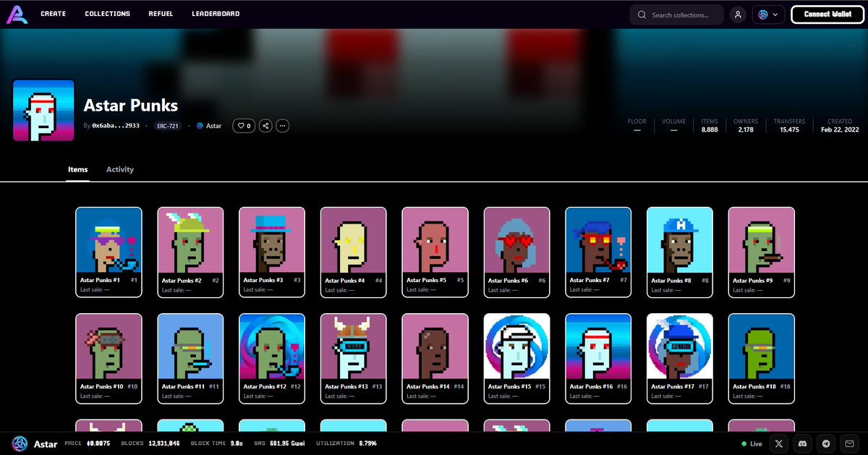The height and width of the screenshot is (455, 868).
Task: Open the LEADERBOARD page
Action: tap(216, 14)
